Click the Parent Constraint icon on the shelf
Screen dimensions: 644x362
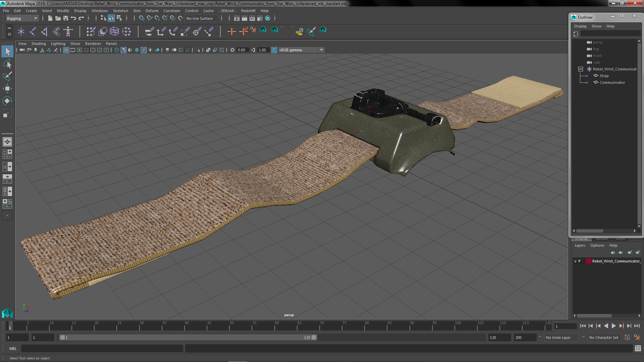(x=150, y=32)
